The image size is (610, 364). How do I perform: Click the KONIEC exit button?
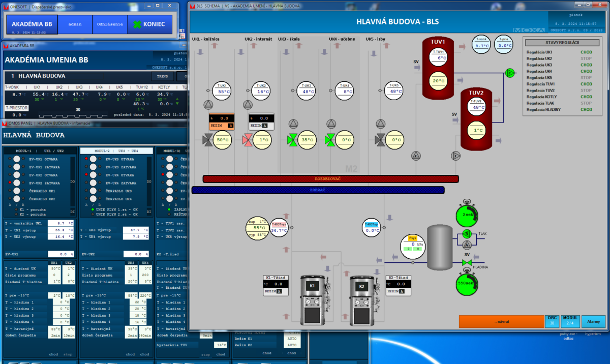[150, 24]
